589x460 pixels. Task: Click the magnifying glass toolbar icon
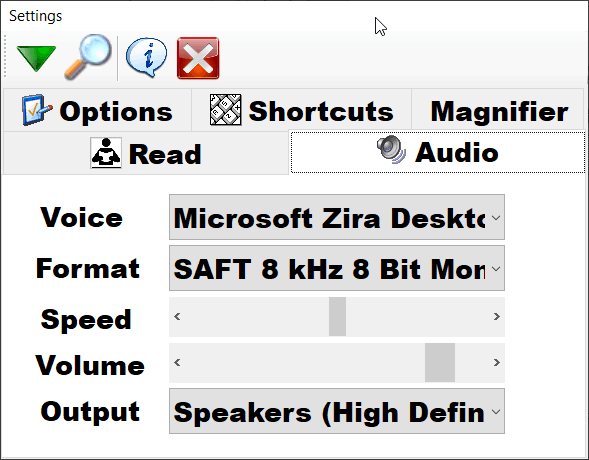[88, 57]
